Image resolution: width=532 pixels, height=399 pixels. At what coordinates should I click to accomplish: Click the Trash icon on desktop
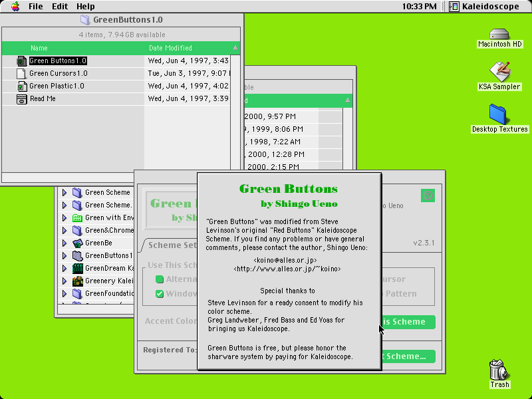(x=499, y=370)
